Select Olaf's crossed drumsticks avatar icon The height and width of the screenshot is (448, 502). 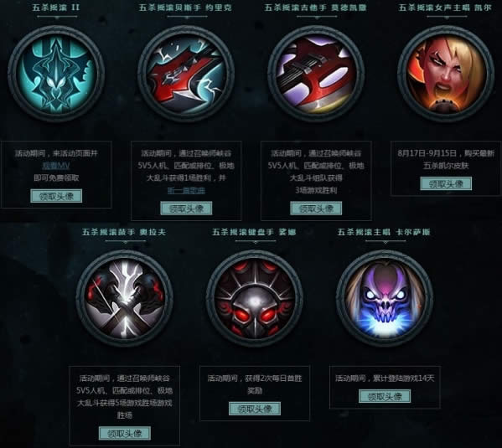point(125,298)
